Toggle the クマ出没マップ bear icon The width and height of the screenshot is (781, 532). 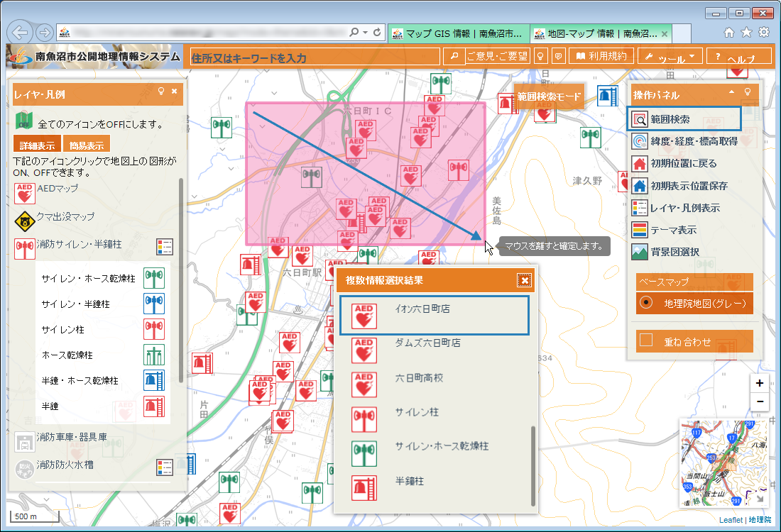point(24,221)
